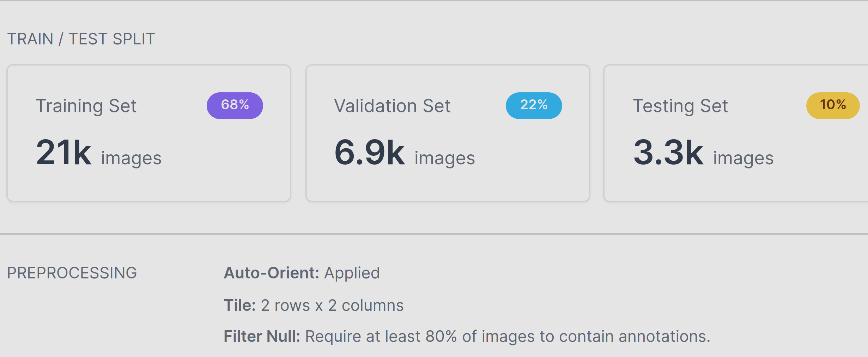Click the 6.9k validation image count

pyautogui.click(x=369, y=152)
